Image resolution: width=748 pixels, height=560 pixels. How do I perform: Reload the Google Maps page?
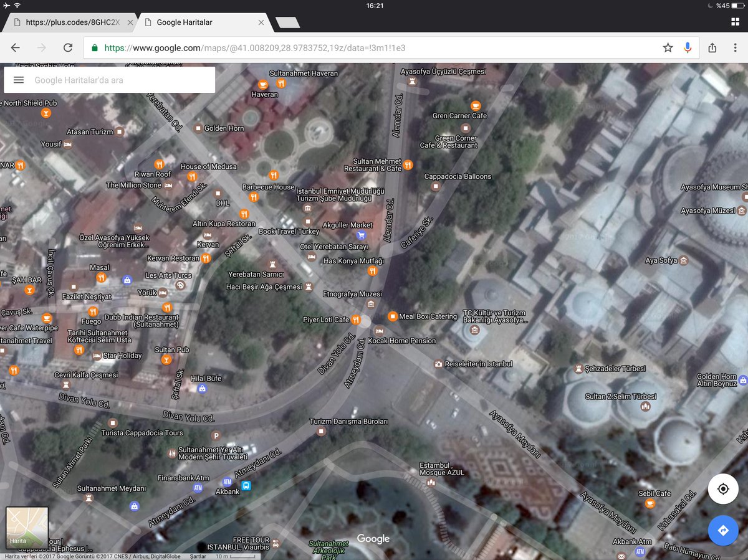tap(68, 47)
